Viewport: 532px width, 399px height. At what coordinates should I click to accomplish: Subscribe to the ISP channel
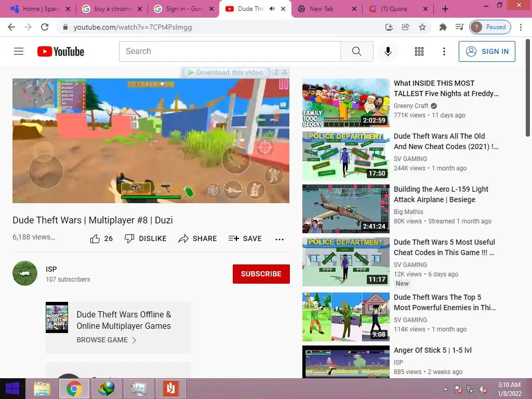[x=261, y=274]
